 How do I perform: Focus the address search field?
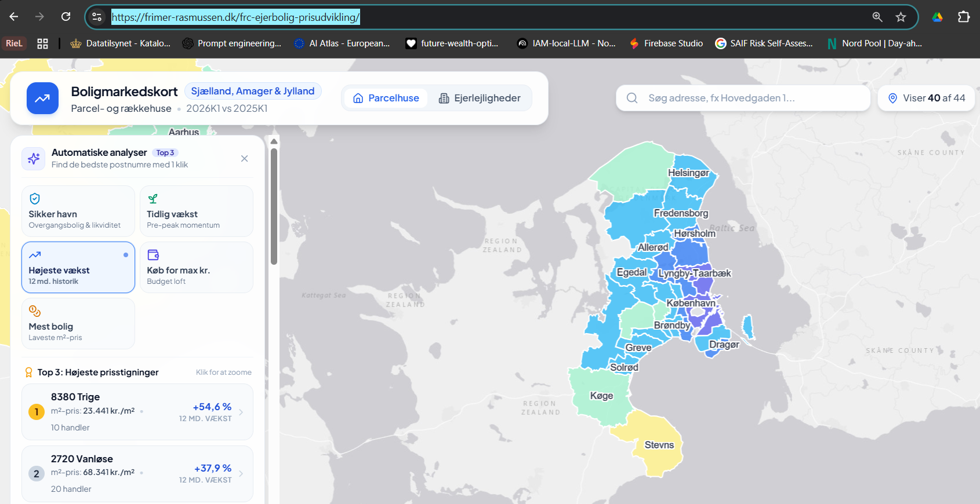click(x=743, y=98)
